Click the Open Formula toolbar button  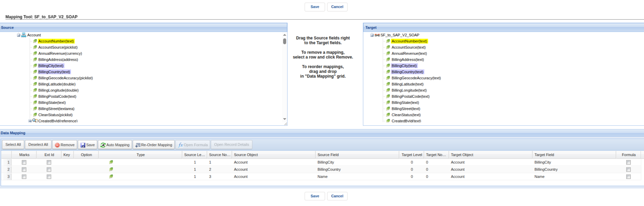click(193, 145)
